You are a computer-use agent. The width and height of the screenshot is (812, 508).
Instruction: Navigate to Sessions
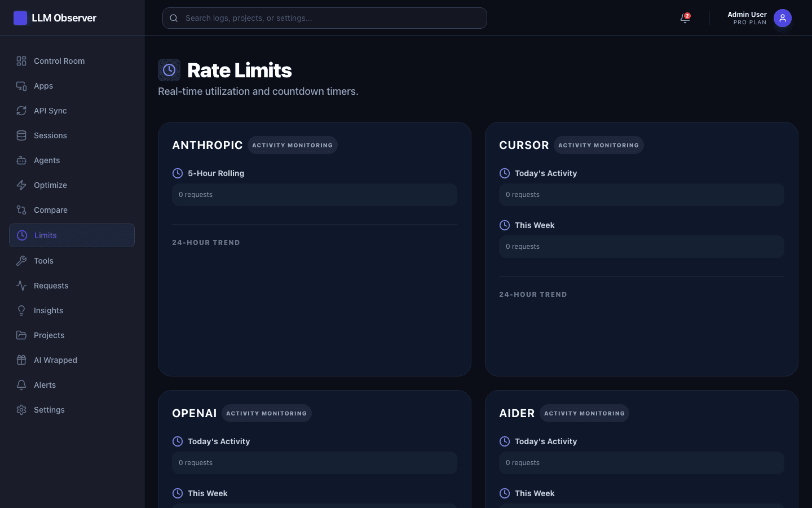[x=72, y=135]
